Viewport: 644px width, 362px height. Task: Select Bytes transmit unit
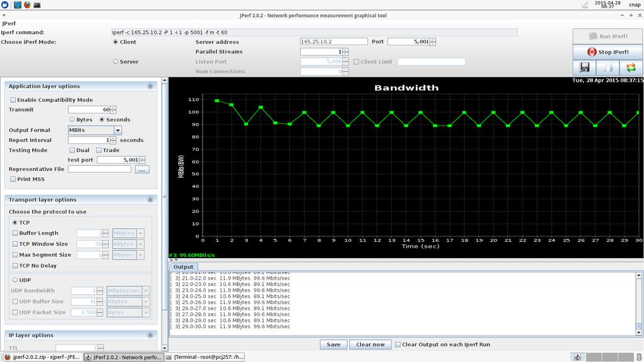click(x=72, y=119)
